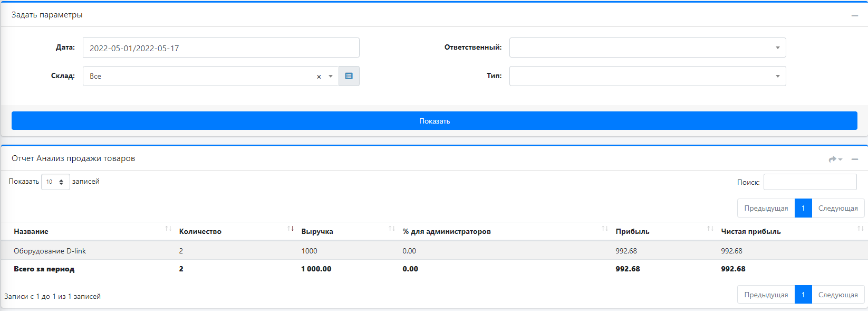Click Предыдущая in the bottom pagination
This screenshot has height=311, width=868.
pos(766,295)
